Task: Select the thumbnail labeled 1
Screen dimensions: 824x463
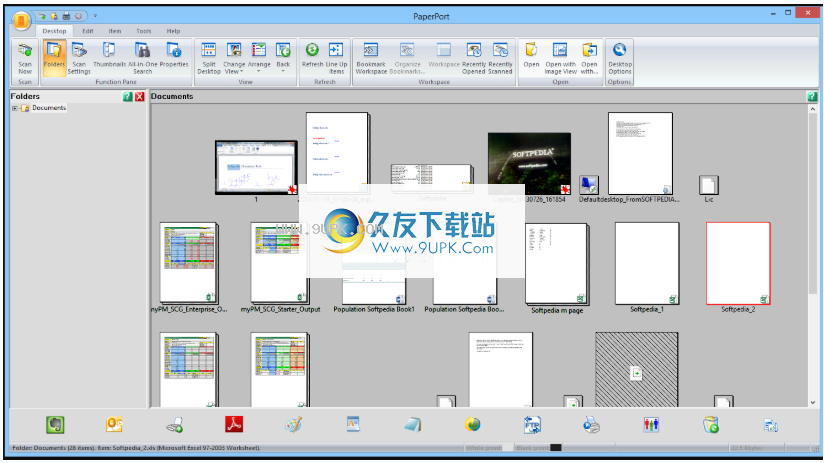Action: [256, 168]
